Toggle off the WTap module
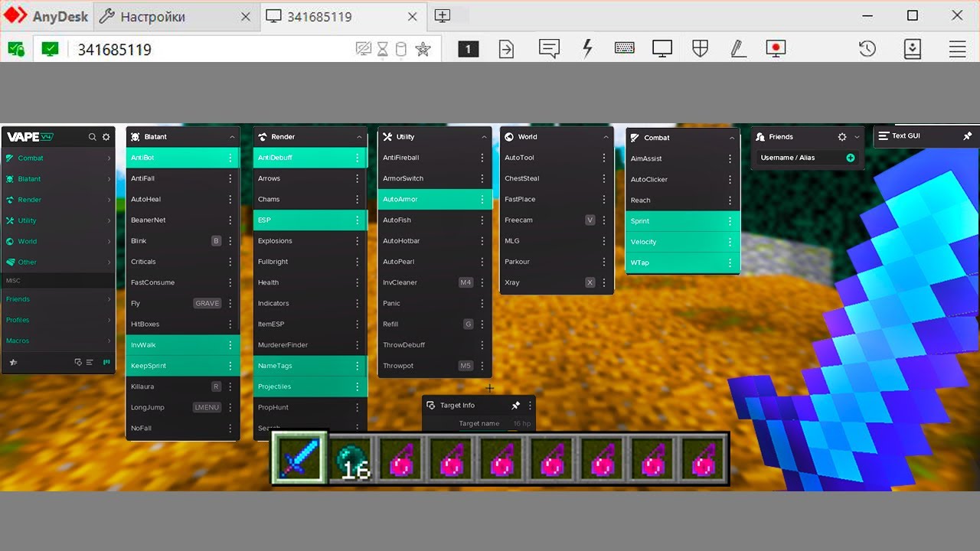 click(683, 262)
